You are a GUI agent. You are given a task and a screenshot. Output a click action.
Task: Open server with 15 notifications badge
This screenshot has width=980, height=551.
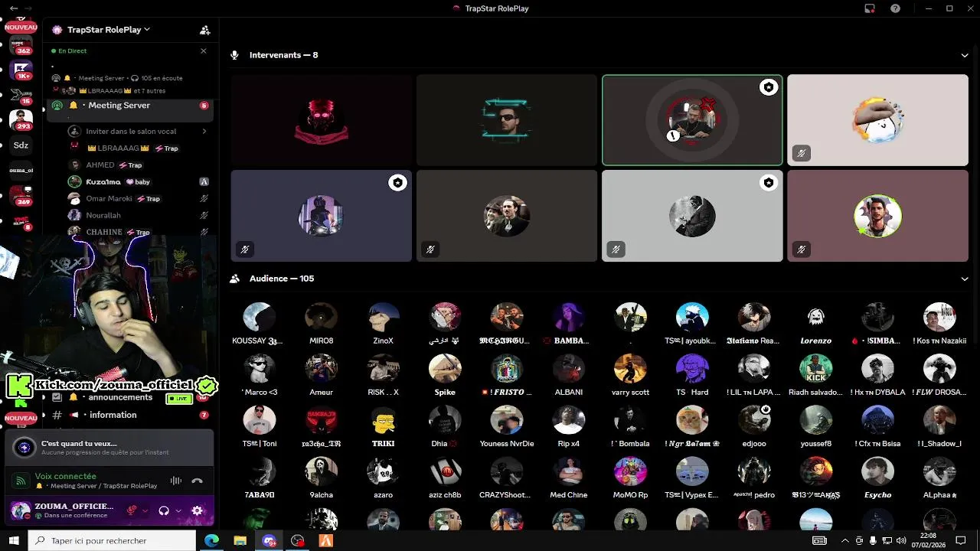coord(21,96)
